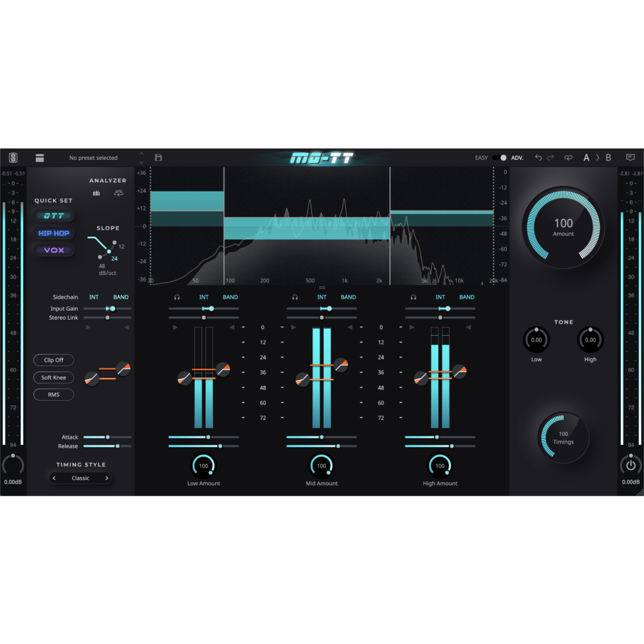Click the up chevron to browse previous preset

coord(142,153)
